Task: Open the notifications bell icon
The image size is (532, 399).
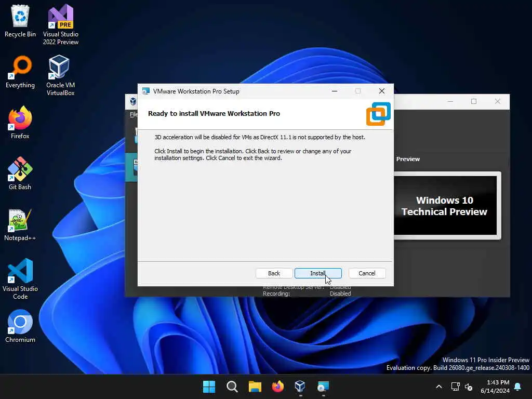Action: pyautogui.click(x=518, y=387)
